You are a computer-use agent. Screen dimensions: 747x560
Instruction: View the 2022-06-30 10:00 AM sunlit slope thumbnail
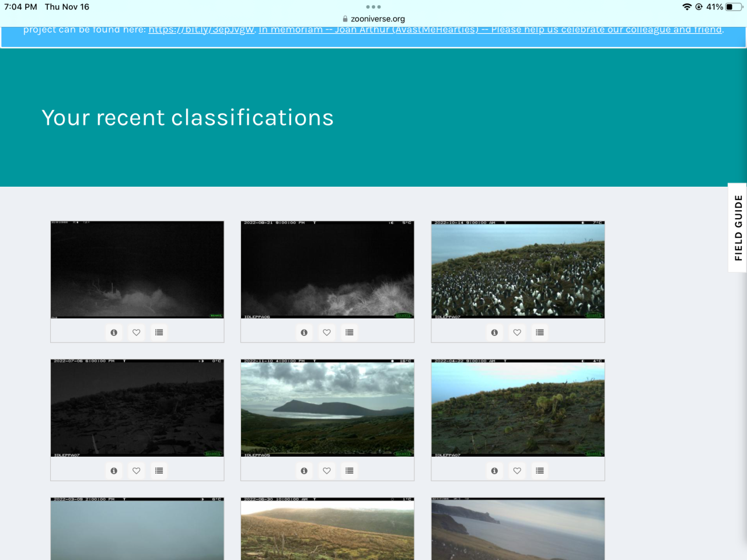pos(327,528)
